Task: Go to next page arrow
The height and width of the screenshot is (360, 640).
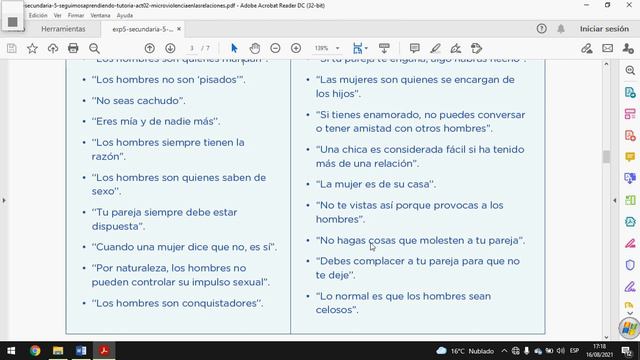Action: (170, 49)
